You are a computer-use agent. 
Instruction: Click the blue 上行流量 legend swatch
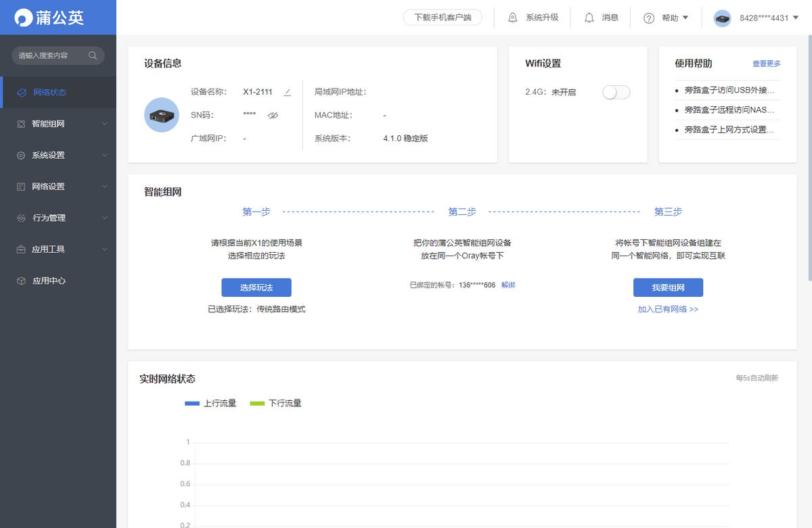tap(191, 403)
